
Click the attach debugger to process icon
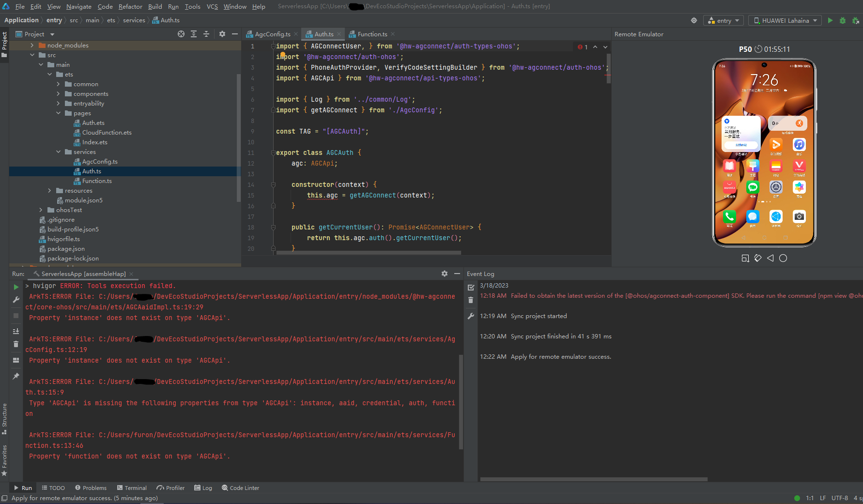pyautogui.click(x=856, y=20)
